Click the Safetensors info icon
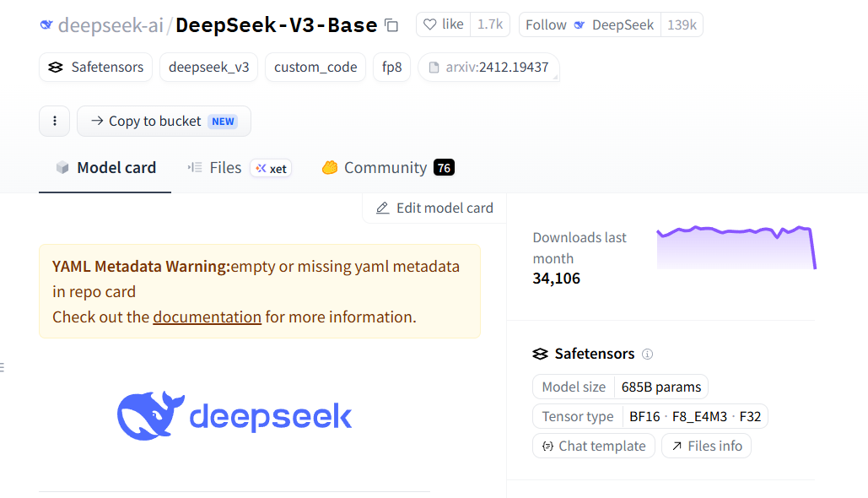This screenshot has height=498, width=868. pos(647,354)
